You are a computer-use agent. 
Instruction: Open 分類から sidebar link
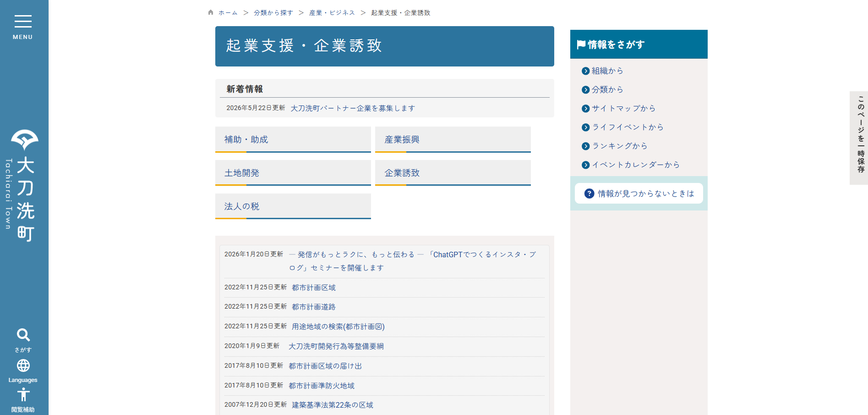607,89
